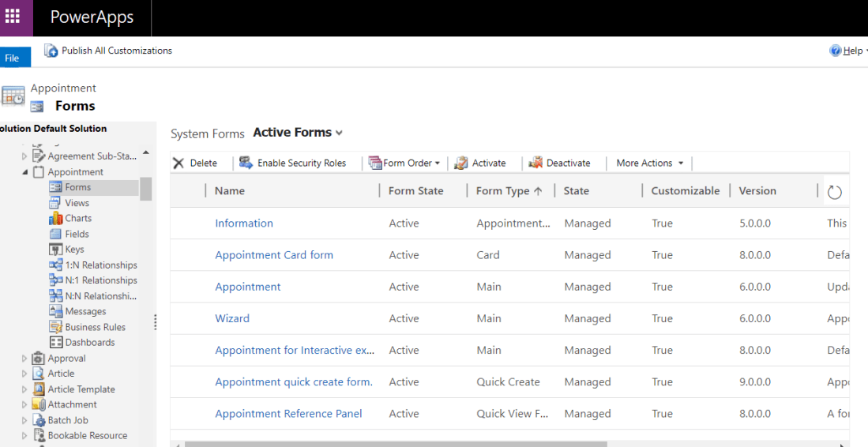This screenshot has height=447, width=868.
Task: Collapse the Appointment entity node
Action: (x=24, y=172)
